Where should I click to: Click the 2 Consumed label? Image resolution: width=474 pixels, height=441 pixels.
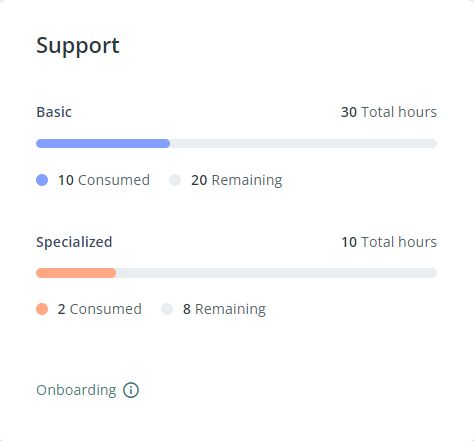tap(100, 309)
